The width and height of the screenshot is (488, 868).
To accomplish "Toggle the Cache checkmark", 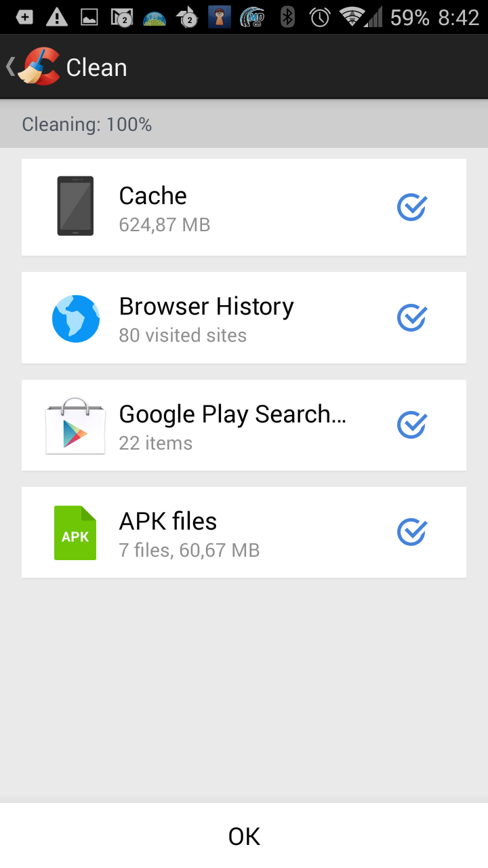I will [x=411, y=208].
